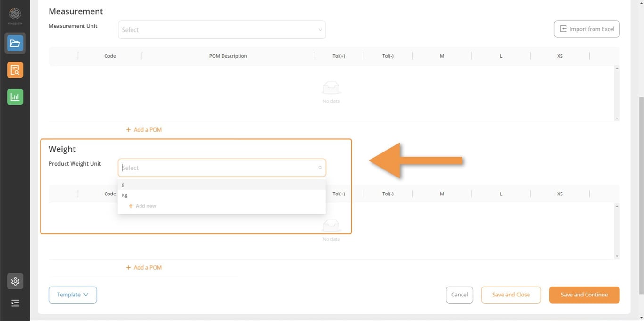This screenshot has height=321, width=644.
Task: Open the document search sidebar icon
Action: [x=15, y=70]
